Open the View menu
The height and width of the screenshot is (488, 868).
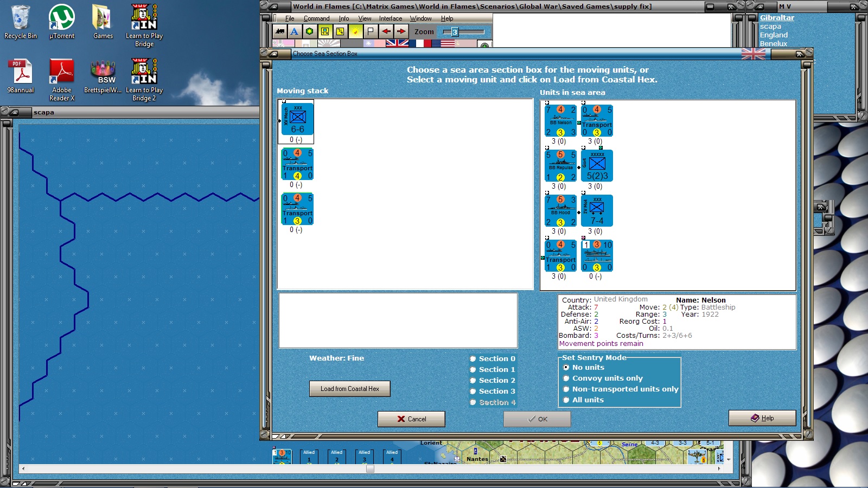point(365,18)
